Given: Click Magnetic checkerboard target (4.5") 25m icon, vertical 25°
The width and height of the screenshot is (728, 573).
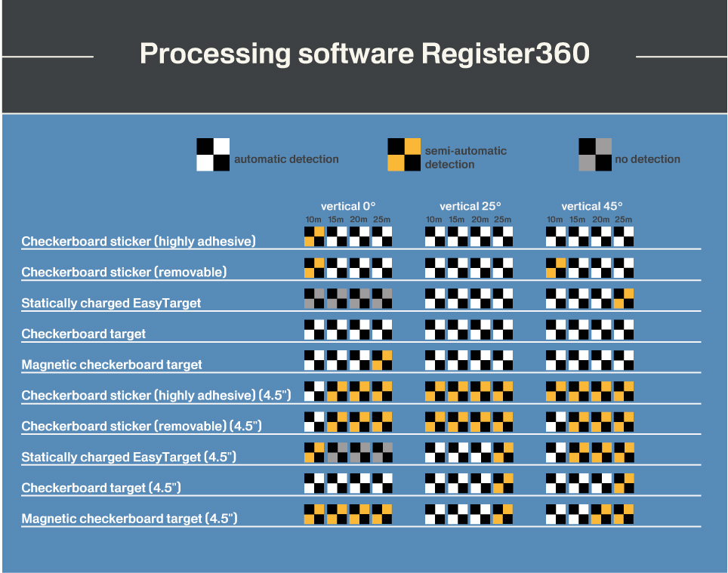Looking at the screenshot, I should (503, 514).
